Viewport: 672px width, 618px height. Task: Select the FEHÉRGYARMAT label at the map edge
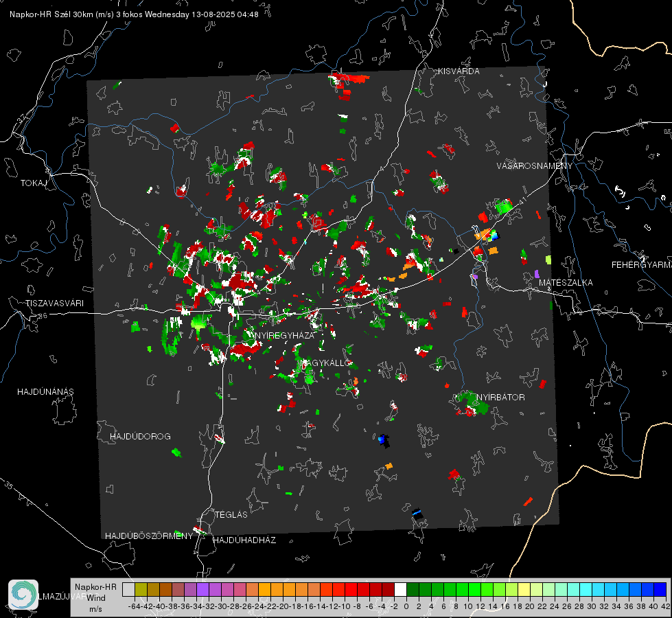642,265
